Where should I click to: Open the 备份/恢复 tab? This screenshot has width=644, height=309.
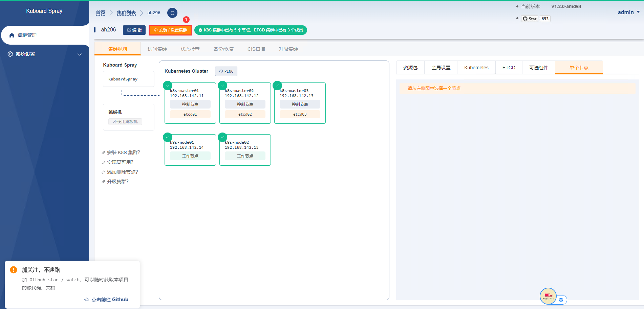point(223,49)
